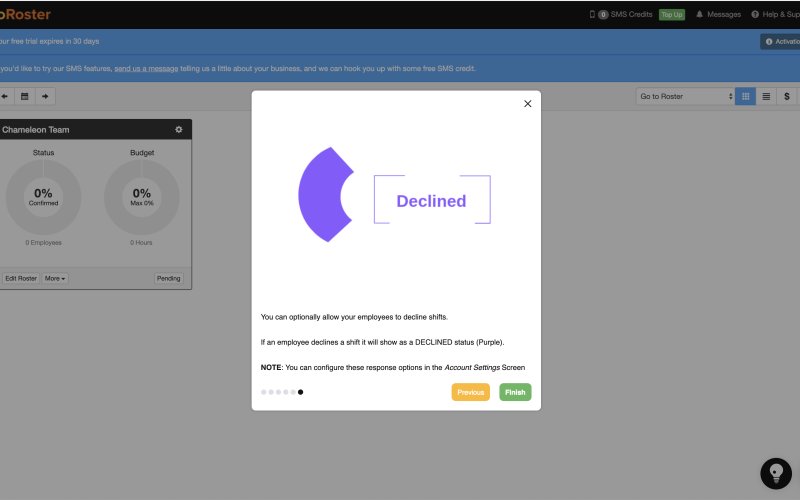Click the Finish button
This screenshot has height=500, width=800.
(515, 392)
